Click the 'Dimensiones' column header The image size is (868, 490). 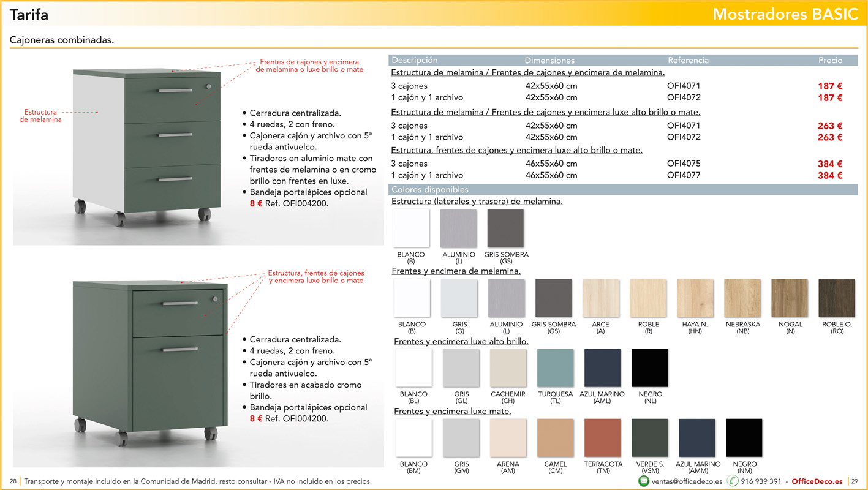[549, 60]
